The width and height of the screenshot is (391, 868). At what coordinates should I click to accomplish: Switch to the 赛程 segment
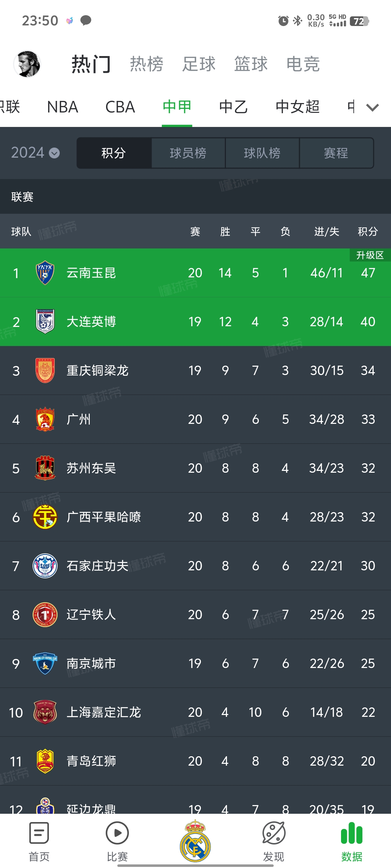click(x=336, y=153)
